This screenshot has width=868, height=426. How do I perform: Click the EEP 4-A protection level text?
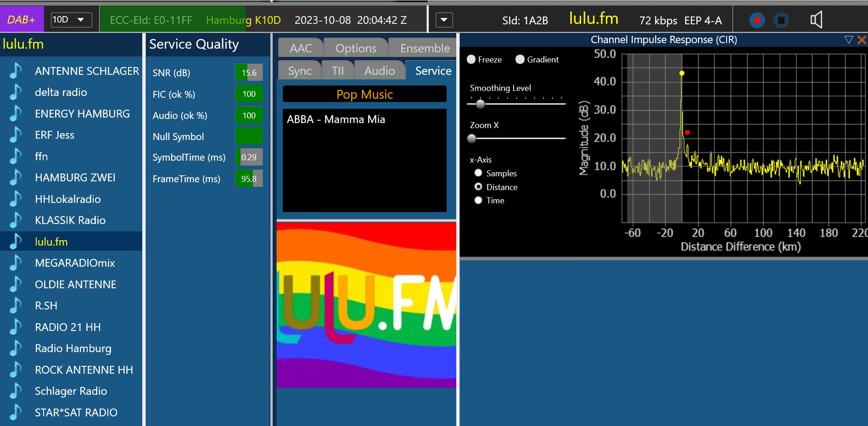[703, 21]
